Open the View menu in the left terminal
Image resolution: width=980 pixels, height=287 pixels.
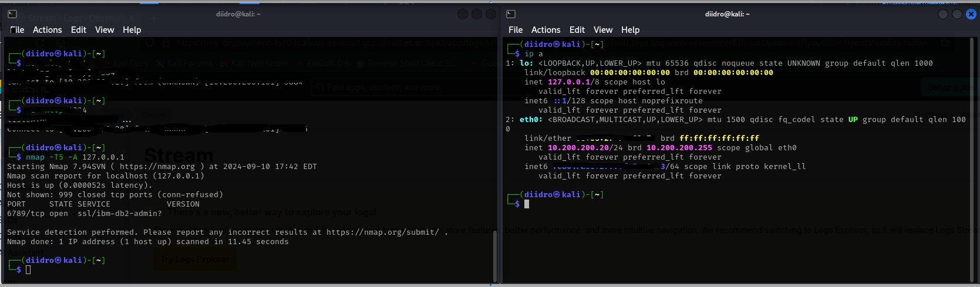pyautogui.click(x=105, y=30)
